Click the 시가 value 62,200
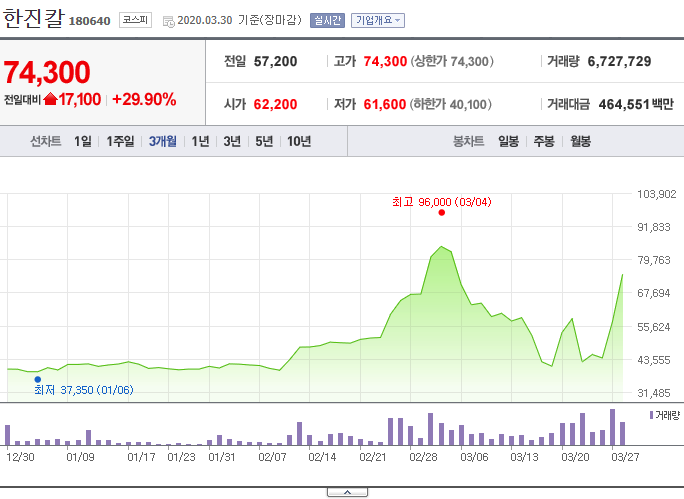Viewport: 684px width, 499px height. (275, 104)
